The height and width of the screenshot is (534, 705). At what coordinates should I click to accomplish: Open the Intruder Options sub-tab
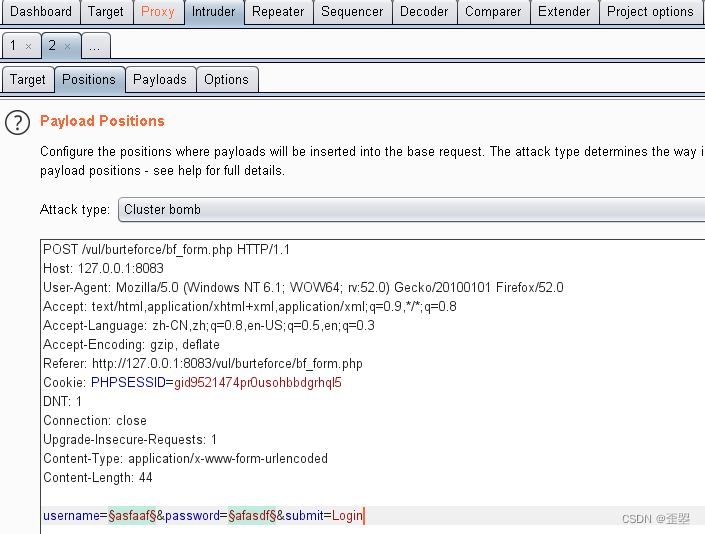tap(227, 80)
